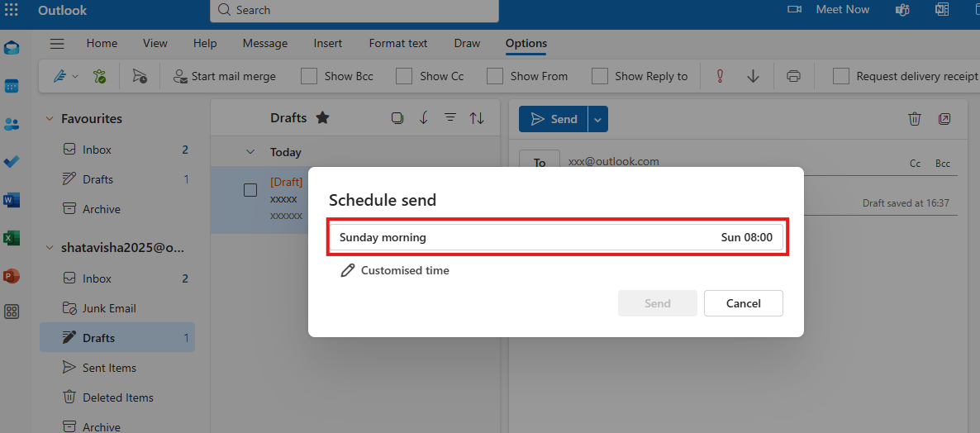Image resolution: width=980 pixels, height=433 pixels.
Task: Click the Cc link in compose header
Action: tap(915, 164)
